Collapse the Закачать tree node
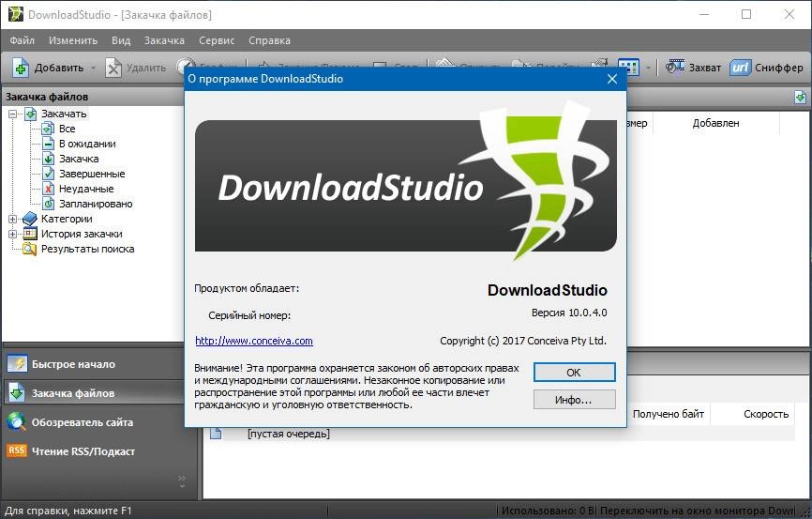Image resolution: width=812 pixels, height=519 pixels. 12,114
